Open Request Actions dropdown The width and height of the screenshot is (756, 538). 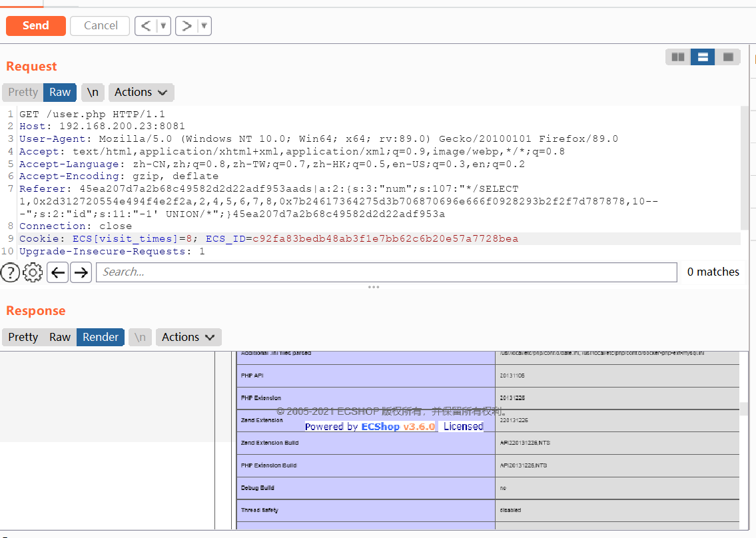(141, 92)
